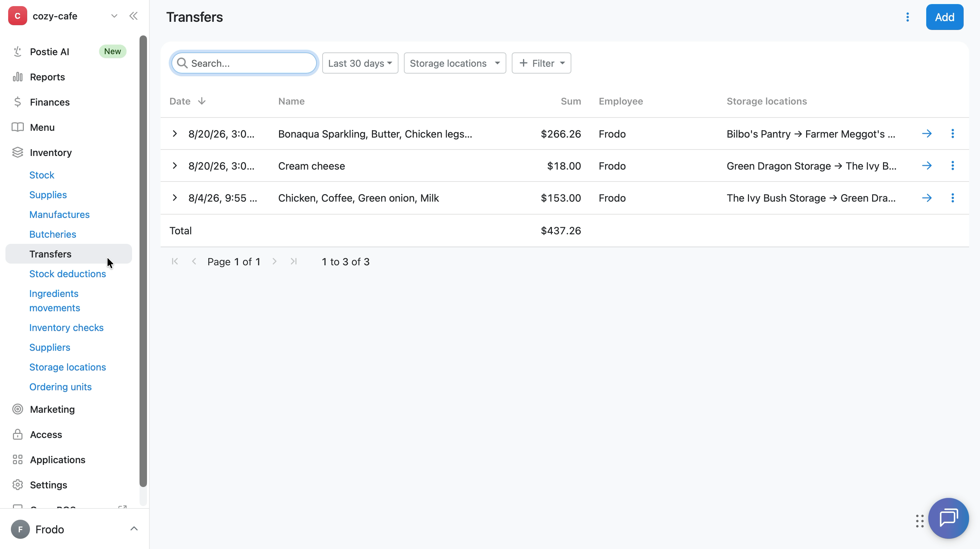Click the Add transfer button

coord(944,17)
